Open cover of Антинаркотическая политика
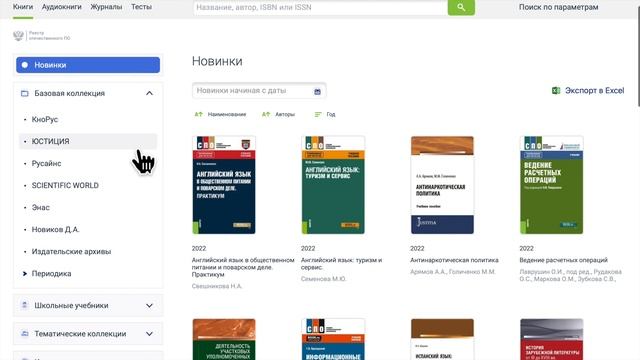 442,185
